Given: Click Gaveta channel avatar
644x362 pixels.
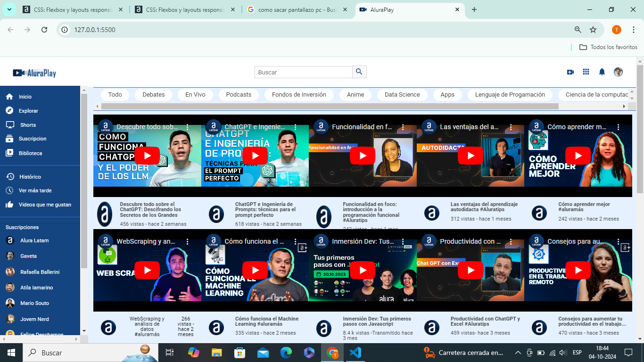Looking at the screenshot, I should click(x=10, y=256).
